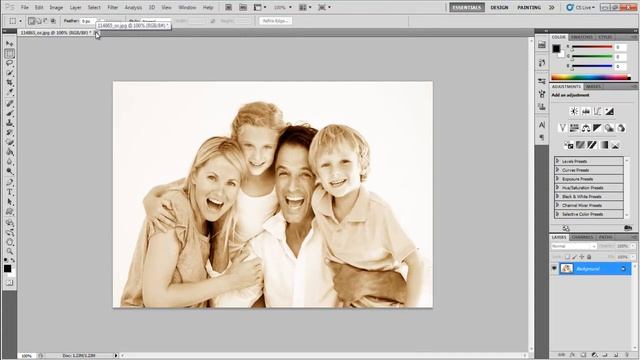
Task: Open the Image menu
Action: (x=56, y=7)
